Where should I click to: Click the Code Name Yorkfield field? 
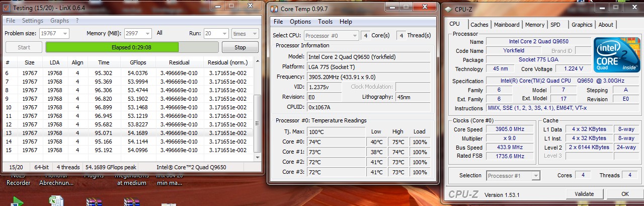[514, 51]
